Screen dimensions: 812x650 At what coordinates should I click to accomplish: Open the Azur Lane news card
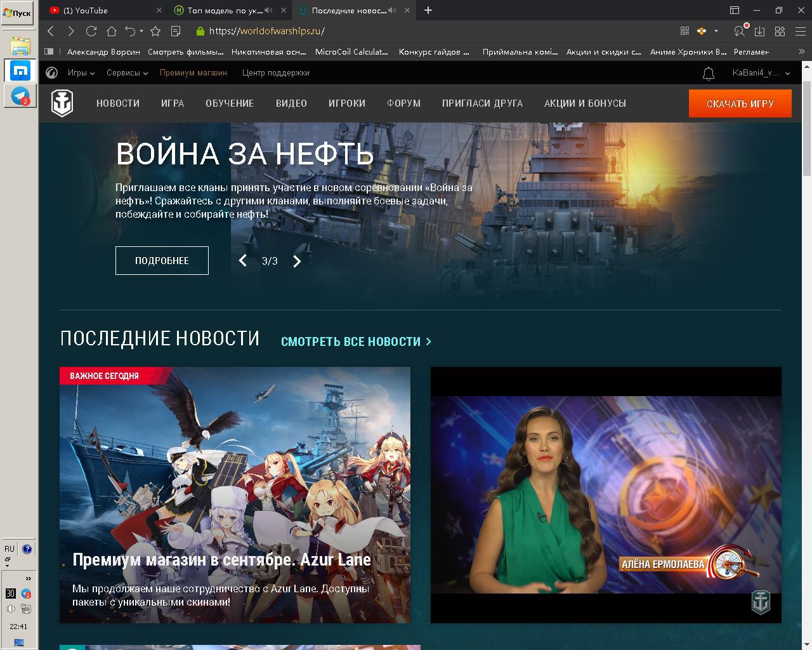coord(235,495)
